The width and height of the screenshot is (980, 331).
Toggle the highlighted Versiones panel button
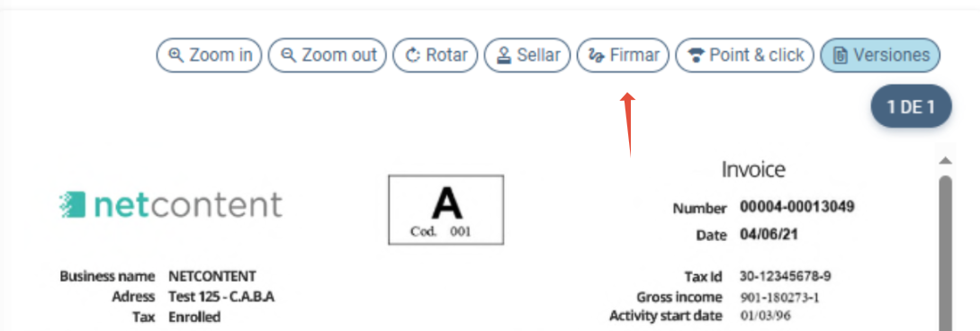tap(880, 55)
